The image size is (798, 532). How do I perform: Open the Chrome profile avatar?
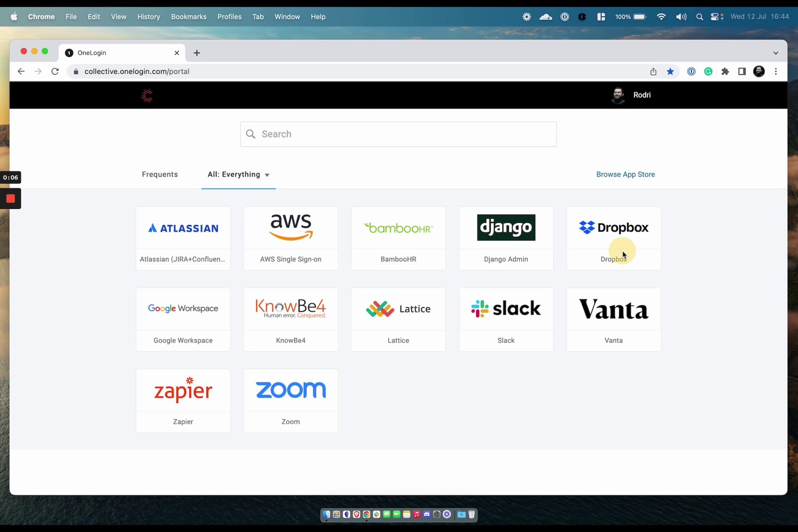pos(759,71)
